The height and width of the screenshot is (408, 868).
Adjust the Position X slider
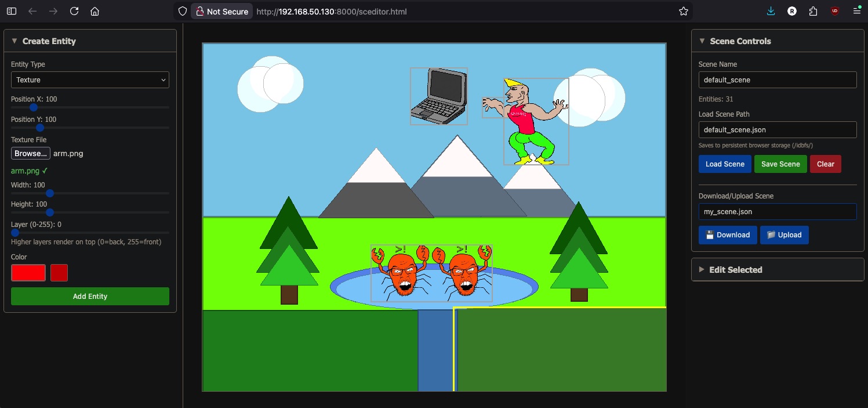click(x=90, y=107)
